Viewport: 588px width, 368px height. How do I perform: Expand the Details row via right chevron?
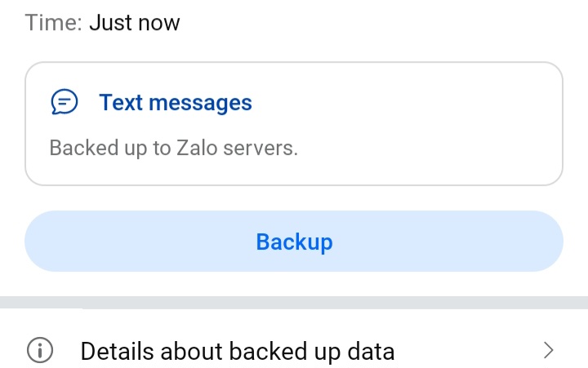tap(549, 351)
